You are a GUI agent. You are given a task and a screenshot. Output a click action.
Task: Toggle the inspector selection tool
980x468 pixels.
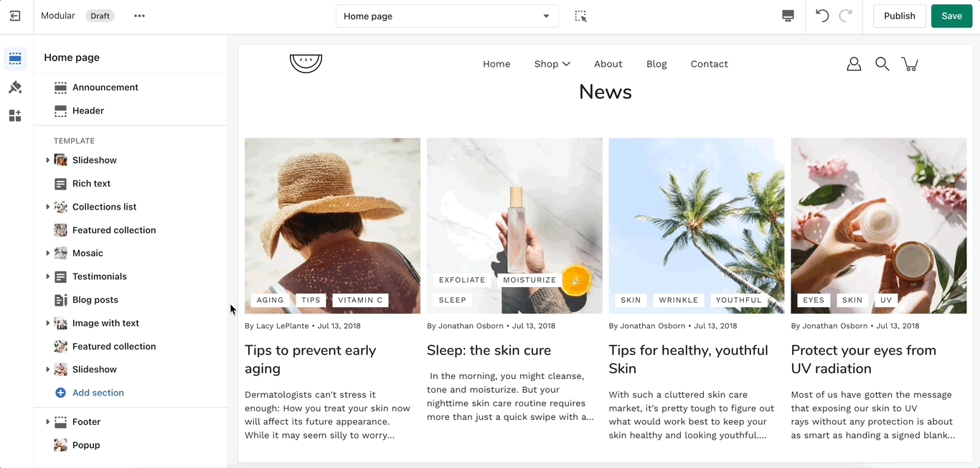[580, 16]
